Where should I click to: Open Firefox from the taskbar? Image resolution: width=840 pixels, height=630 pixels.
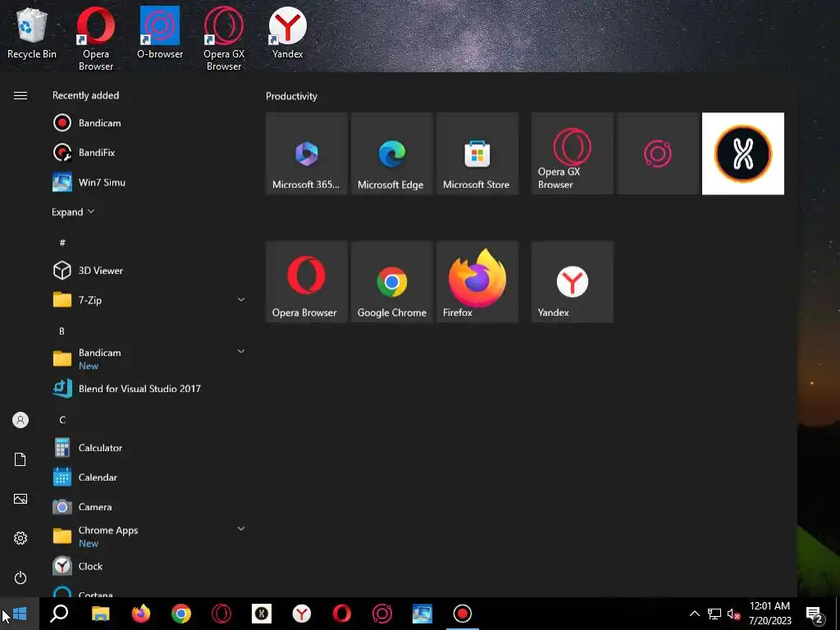pos(141,614)
